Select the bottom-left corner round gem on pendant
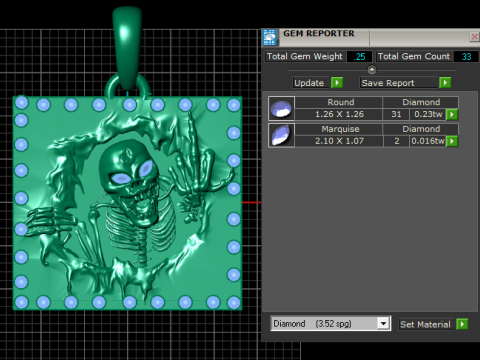 click(x=22, y=302)
